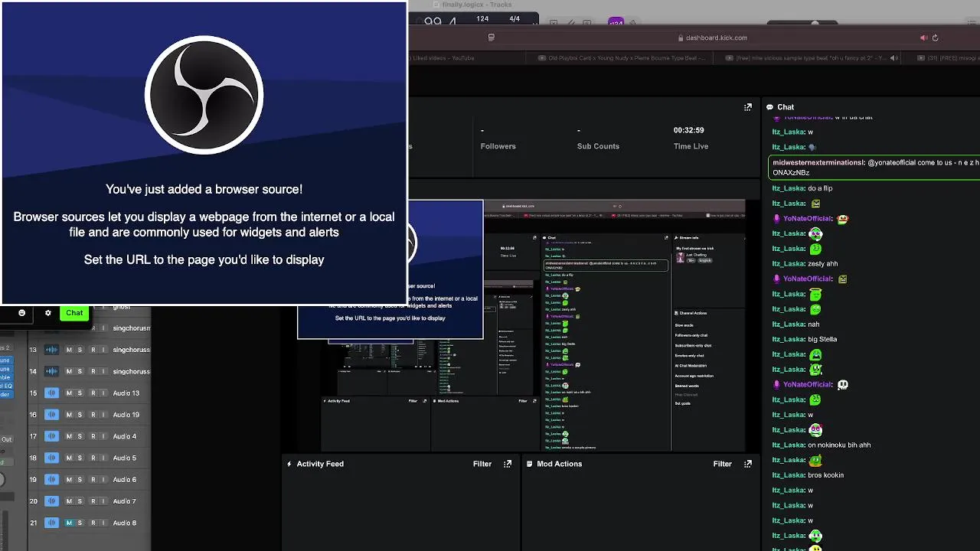980x551 pixels.
Task: Open the Mod Actions Filter menu
Action: (723, 464)
